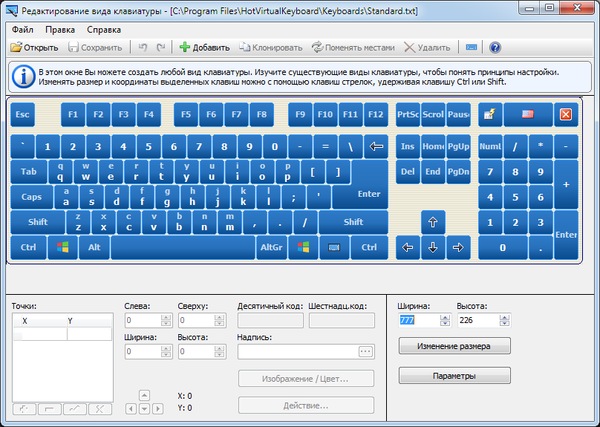This screenshot has width=600, height=427.
Task: Click the Открыть (Open) toolbar button
Action: tap(35, 47)
